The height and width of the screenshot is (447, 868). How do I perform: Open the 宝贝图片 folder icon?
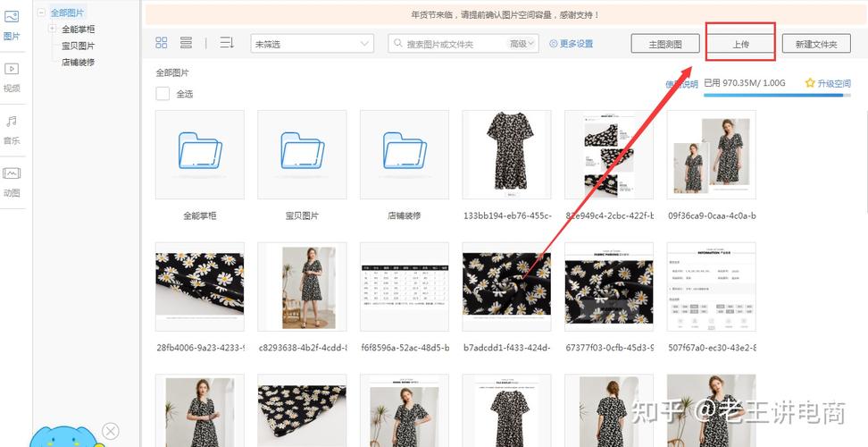[302, 150]
